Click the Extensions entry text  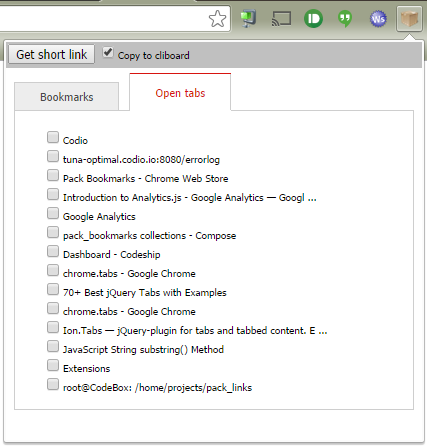coord(86,369)
